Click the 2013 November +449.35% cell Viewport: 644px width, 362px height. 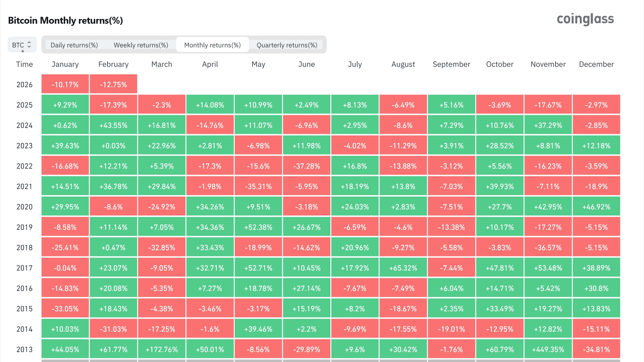548,349
